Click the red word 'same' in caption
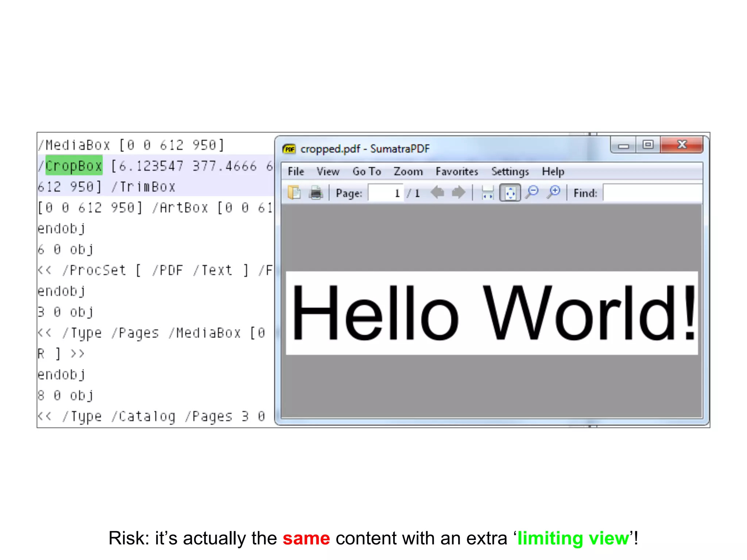 306,538
